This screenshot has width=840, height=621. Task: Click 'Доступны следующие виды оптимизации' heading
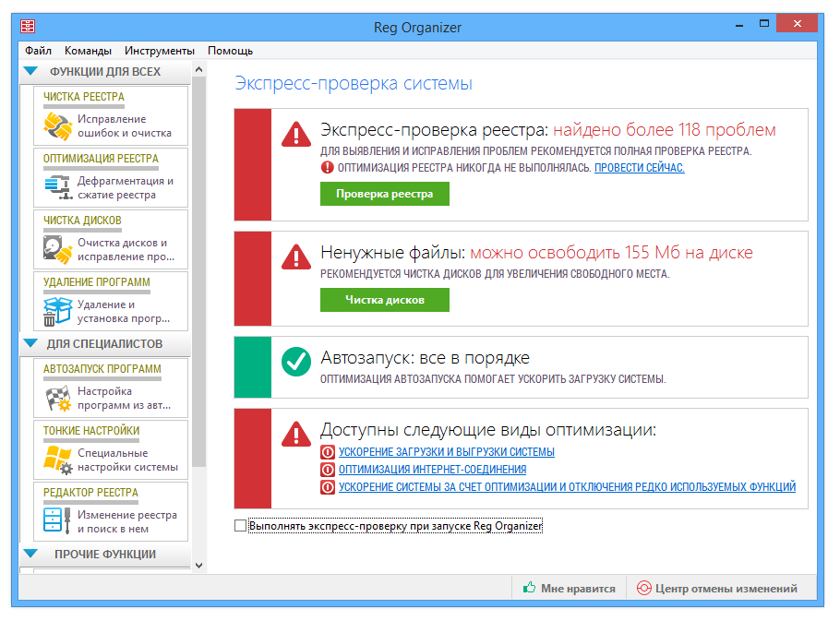(x=488, y=429)
